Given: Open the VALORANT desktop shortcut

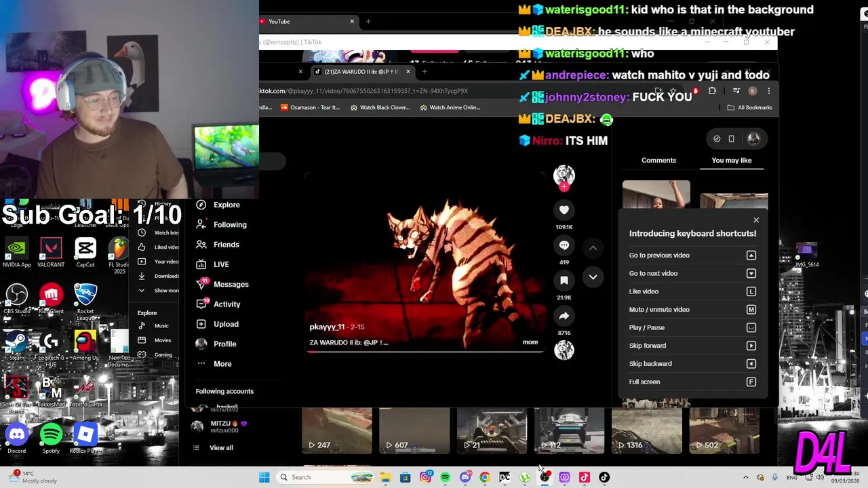Looking at the screenshot, I should [51, 252].
